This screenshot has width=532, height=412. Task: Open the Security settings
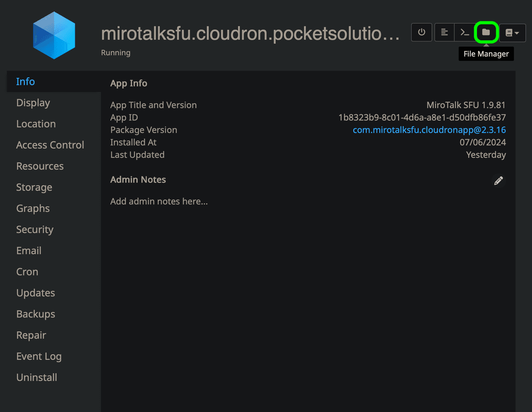(x=35, y=230)
